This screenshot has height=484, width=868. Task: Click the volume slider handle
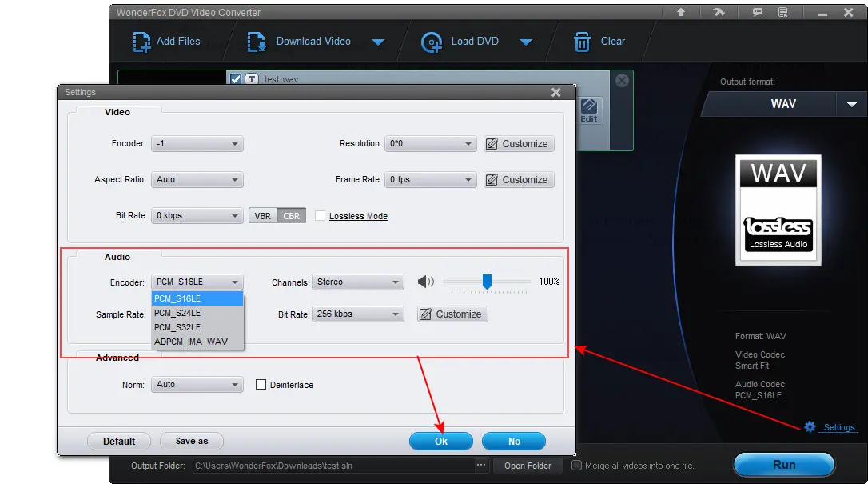487,282
